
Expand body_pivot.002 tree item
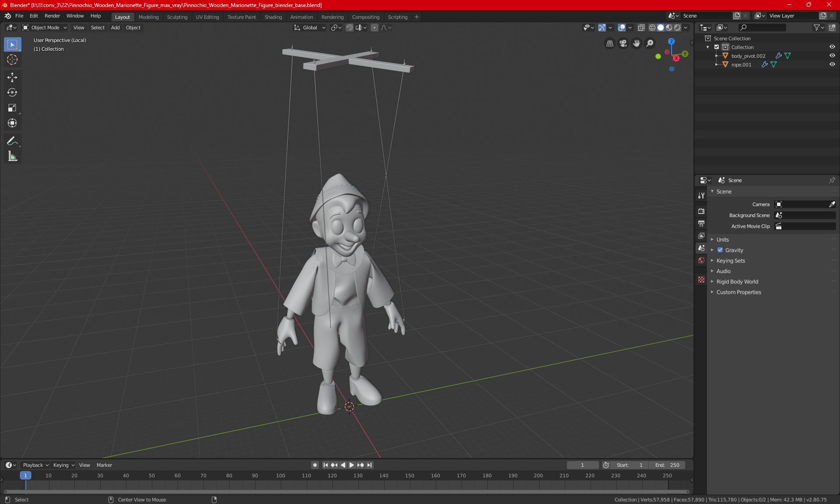point(717,56)
